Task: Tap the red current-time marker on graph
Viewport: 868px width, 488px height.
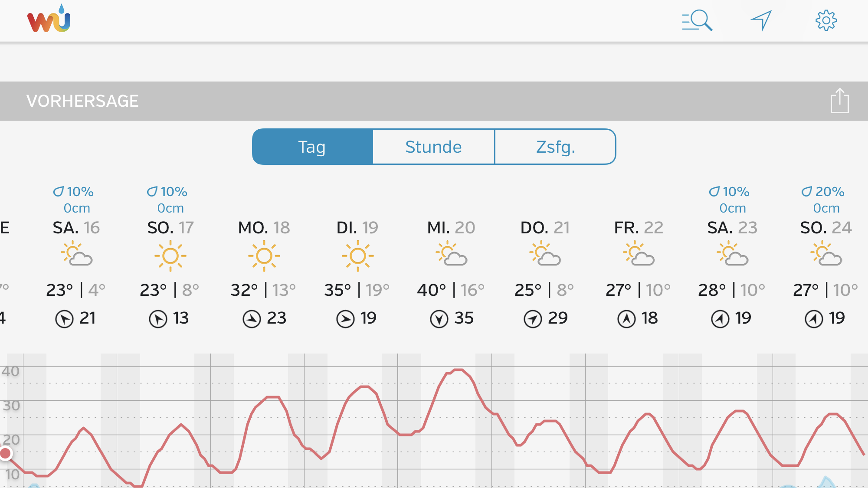Action: click(6, 454)
